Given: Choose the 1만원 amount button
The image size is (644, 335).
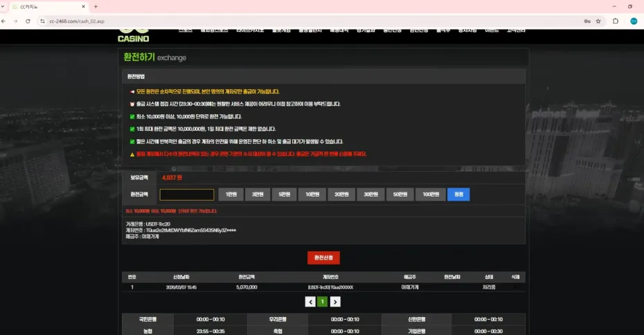Looking at the screenshot, I should coord(231,194).
